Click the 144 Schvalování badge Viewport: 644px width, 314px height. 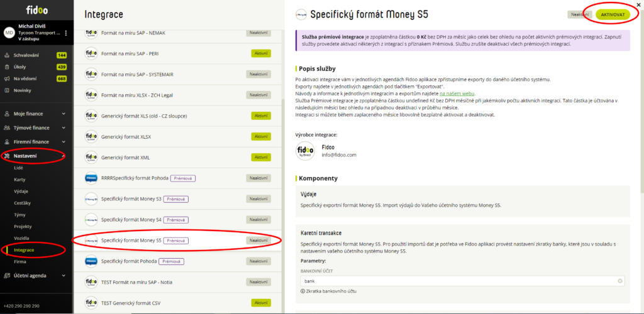coord(62,55)
